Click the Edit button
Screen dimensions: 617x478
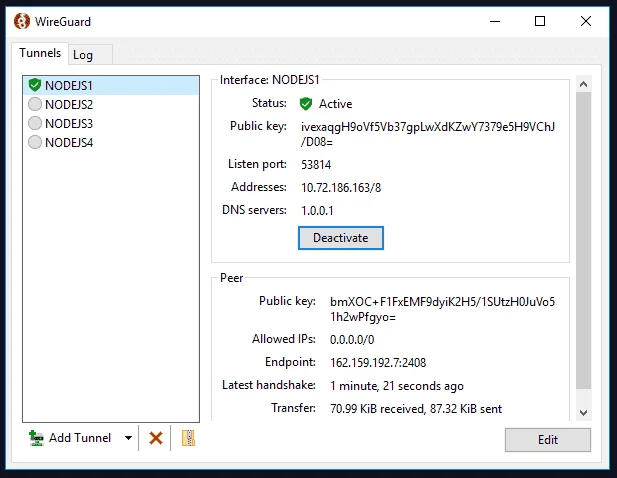point(548,440)
